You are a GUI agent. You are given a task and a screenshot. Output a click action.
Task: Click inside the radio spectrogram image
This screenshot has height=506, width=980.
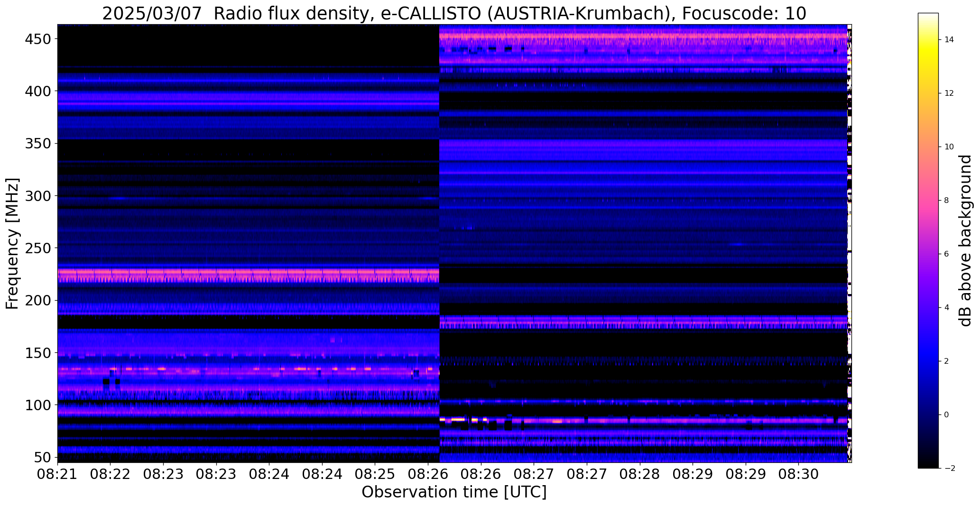(x=454, y=243)
